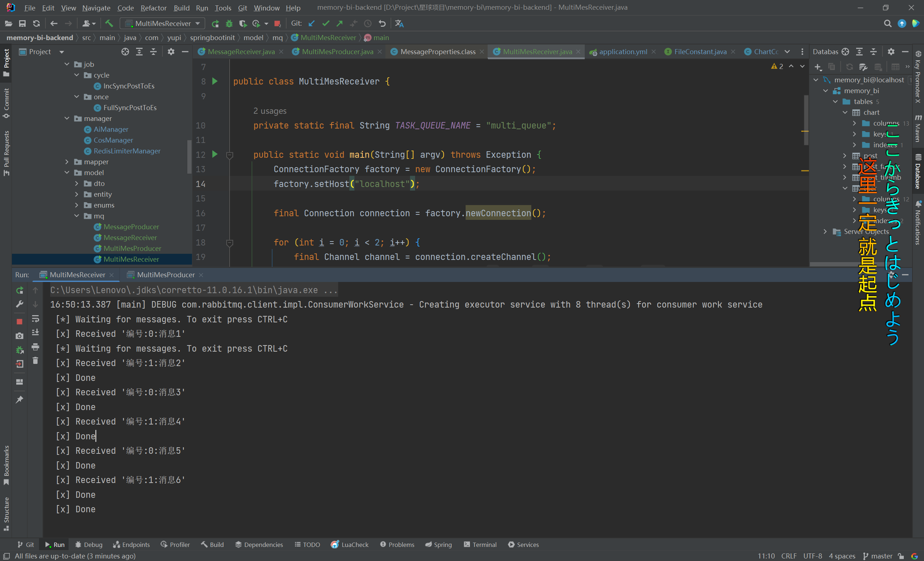Navigate back with left arrow
This screenshot has width=924, height=561.
54,23
